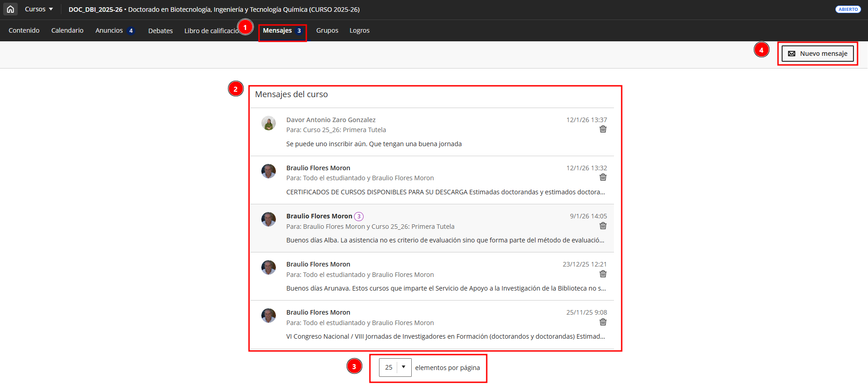Delete the message dated 23/12/25 12:21
The height and width of the screenshot is (390, 868).
[603, 274]
